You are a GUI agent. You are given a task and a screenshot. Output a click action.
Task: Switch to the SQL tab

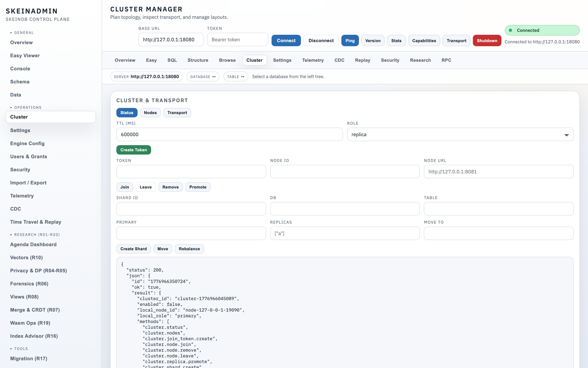tap(172, 60)
